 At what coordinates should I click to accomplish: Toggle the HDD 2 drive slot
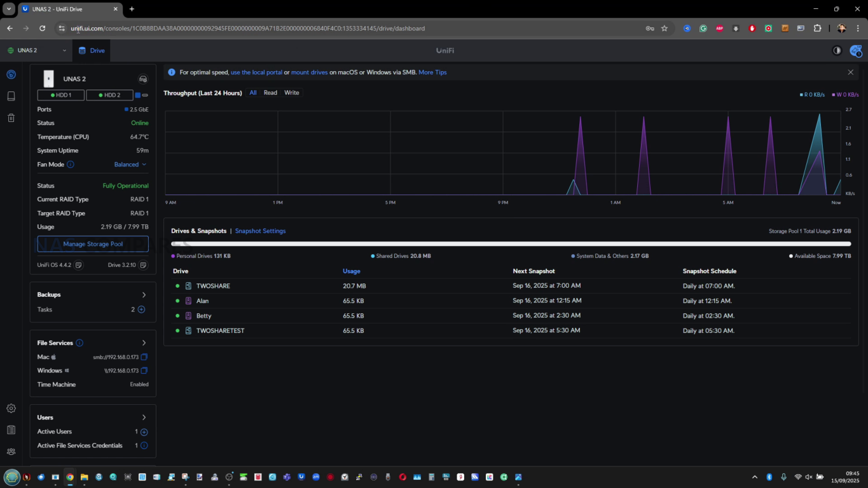click(x=109, y=95)
